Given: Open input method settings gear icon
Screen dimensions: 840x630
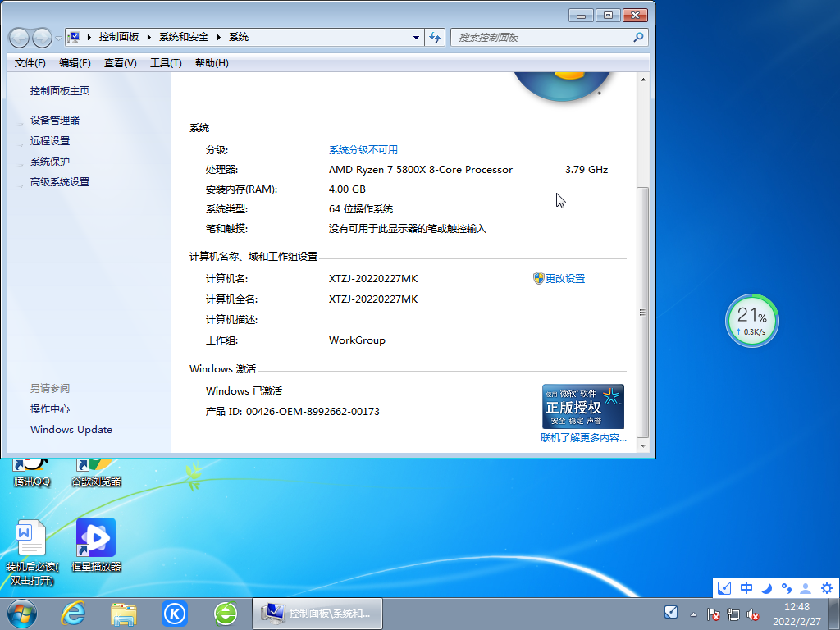Looking at the screenshot, I should [828, 588].
